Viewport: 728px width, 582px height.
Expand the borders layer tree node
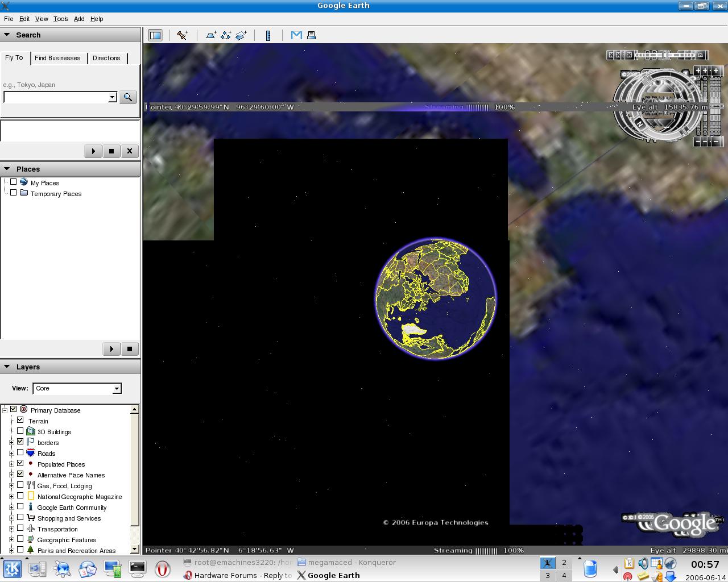point(11,442)
